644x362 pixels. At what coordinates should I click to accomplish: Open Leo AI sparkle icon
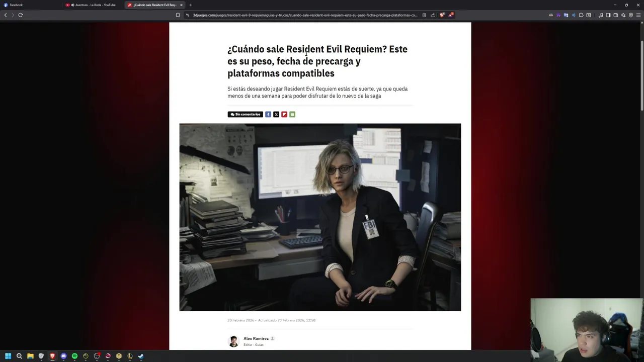tap(623, 15)
